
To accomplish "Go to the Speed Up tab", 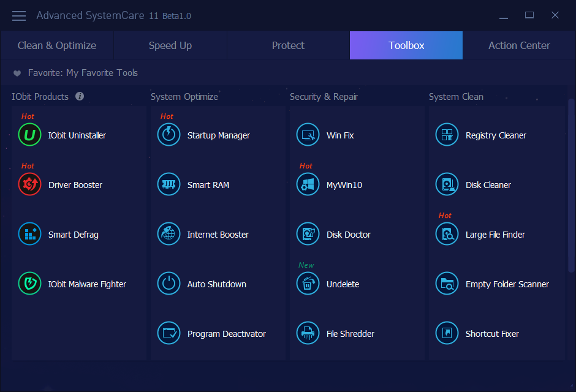I will click(x=170, y=45).
